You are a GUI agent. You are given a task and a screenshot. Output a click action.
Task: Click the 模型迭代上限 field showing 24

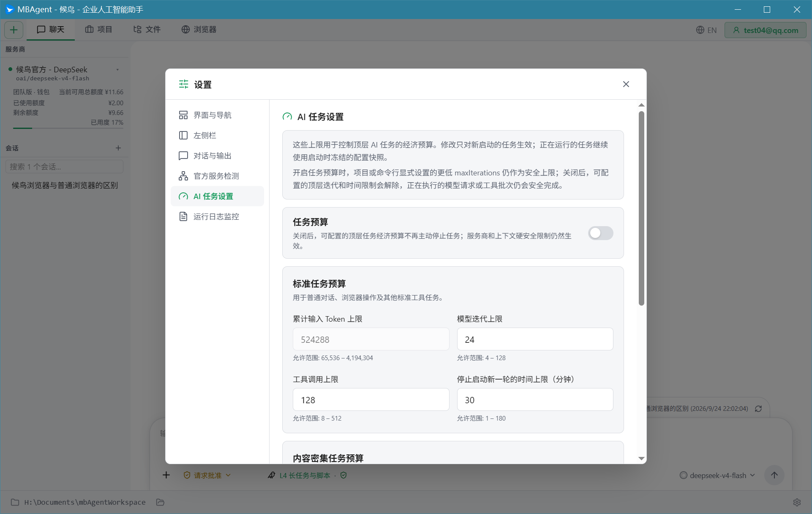point(535,339)
